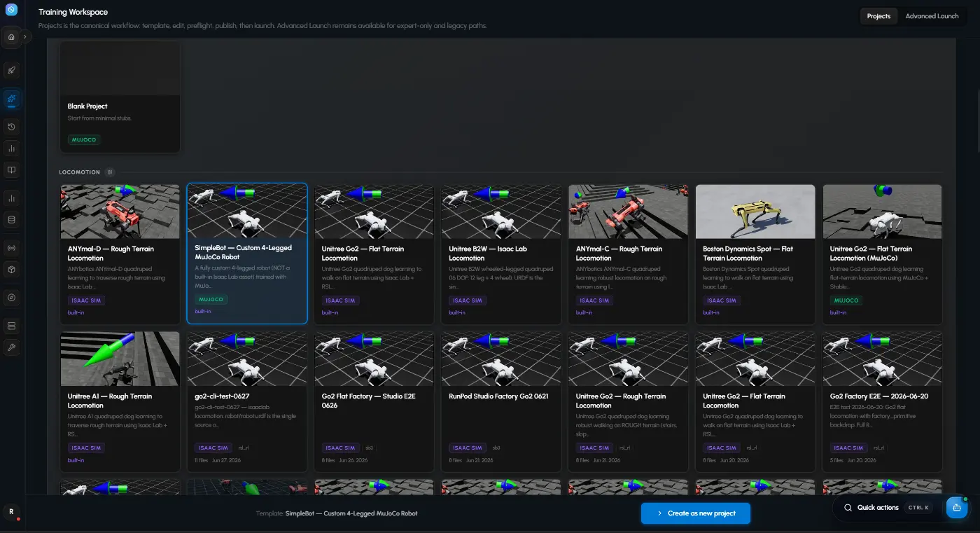Open the assistant bot icon
The width and height of the screenshot is (980, 533).
click(957, 508)
